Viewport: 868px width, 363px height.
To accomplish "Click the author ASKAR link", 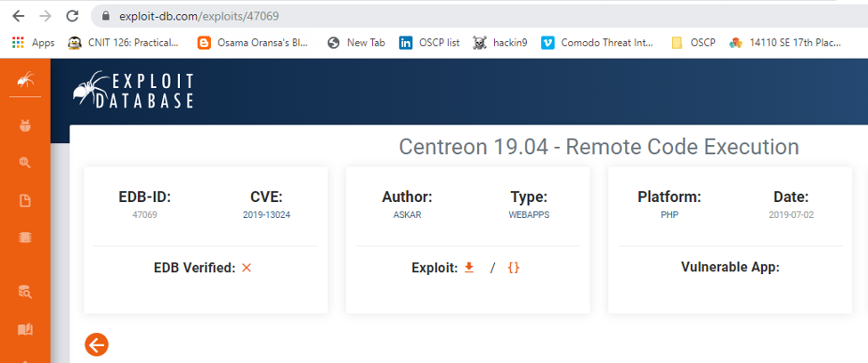I will coord(407,215).
